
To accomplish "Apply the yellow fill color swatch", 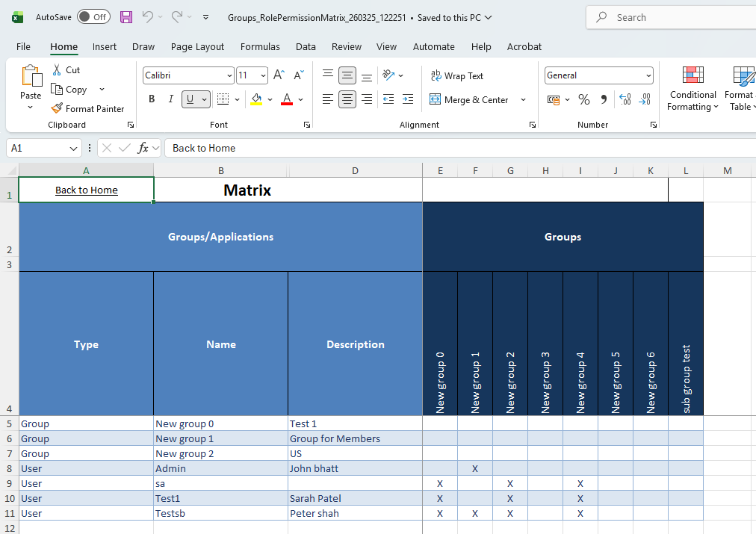I will click(256, 99).
